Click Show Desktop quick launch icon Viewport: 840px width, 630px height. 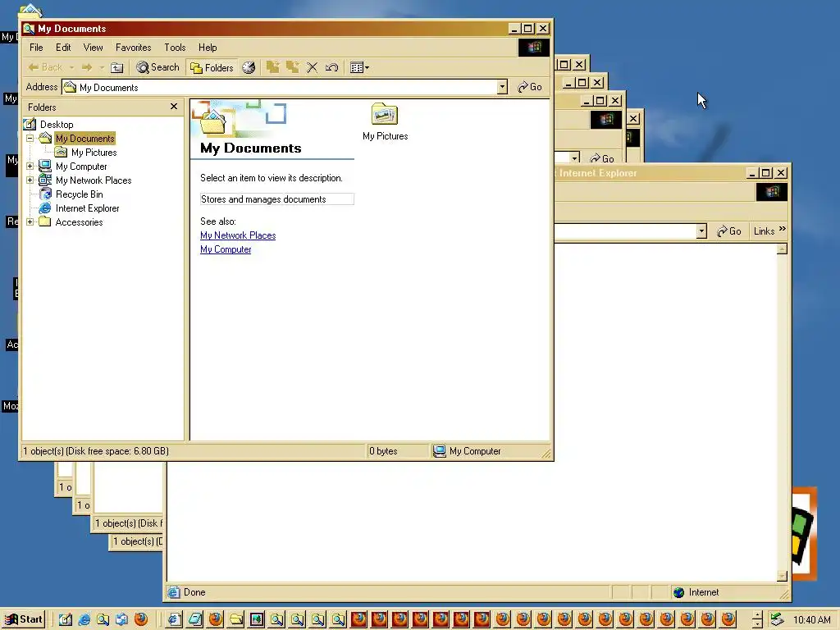[66, 620]
